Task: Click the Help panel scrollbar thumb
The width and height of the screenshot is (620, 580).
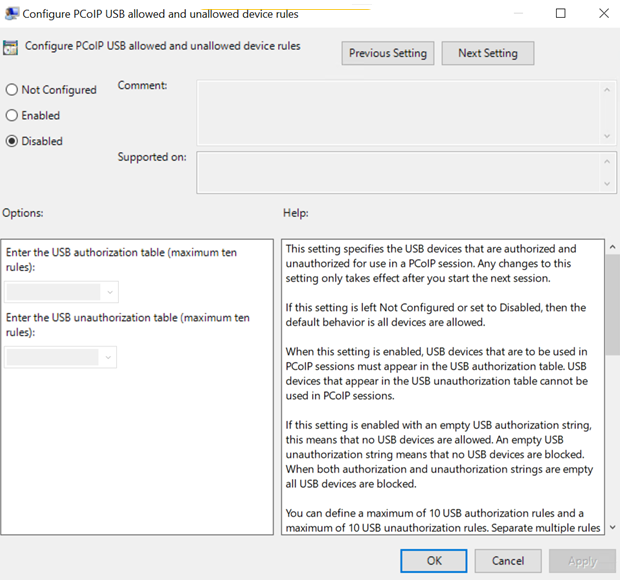Action: tap(612, 304)
